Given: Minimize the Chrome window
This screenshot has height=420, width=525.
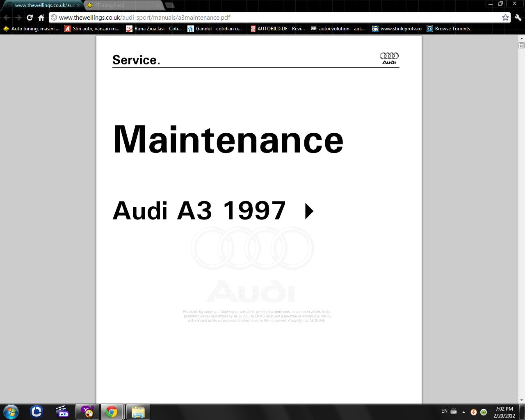Looking at the screenshot, I should 490,4.
